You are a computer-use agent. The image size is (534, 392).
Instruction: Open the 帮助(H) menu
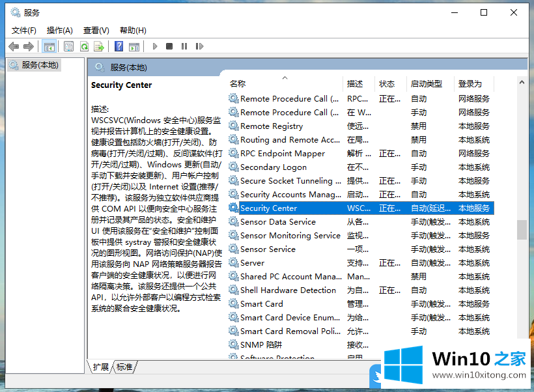(x=133, y=31)
